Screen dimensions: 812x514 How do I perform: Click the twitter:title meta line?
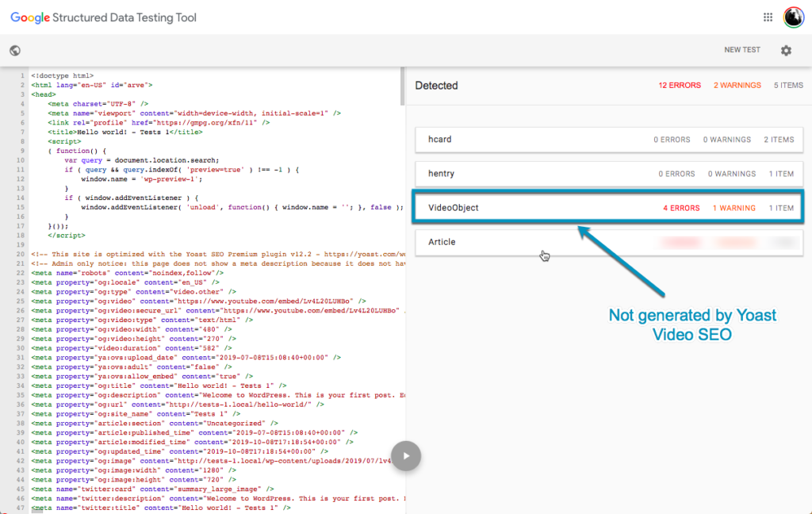click(x=161, y=508)
